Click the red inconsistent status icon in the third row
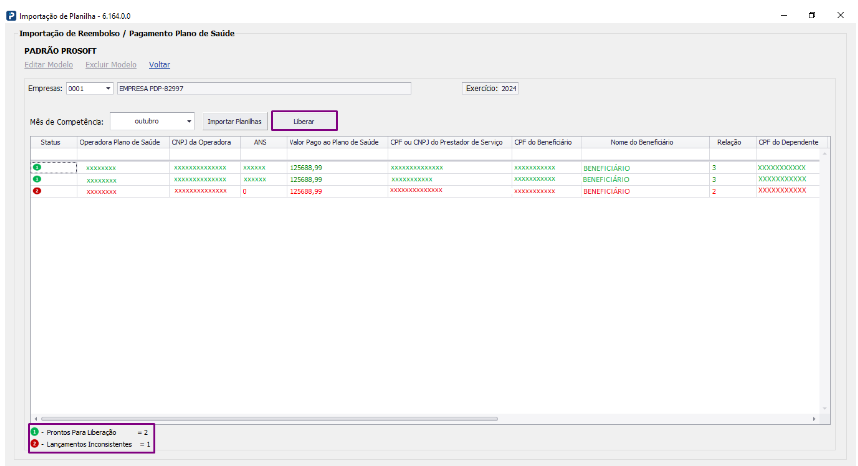The width and height of the screenshot is (858, 466). (x=37, y=190)
